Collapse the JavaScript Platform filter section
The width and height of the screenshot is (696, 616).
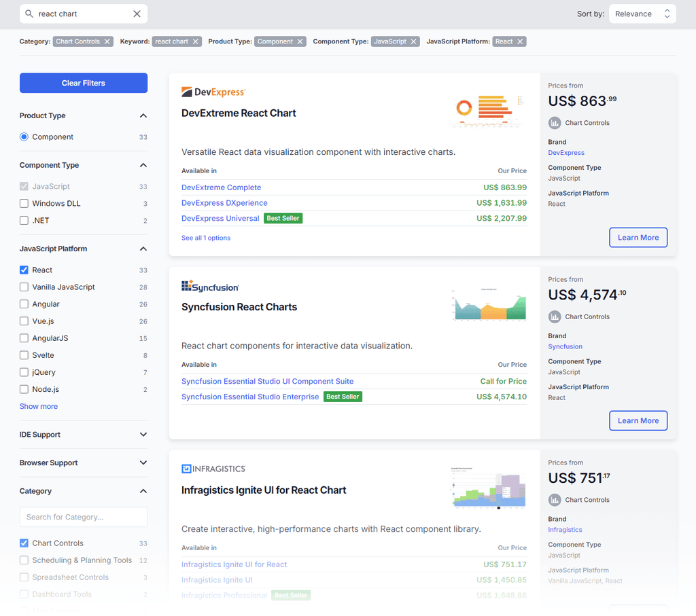[143, 249]
